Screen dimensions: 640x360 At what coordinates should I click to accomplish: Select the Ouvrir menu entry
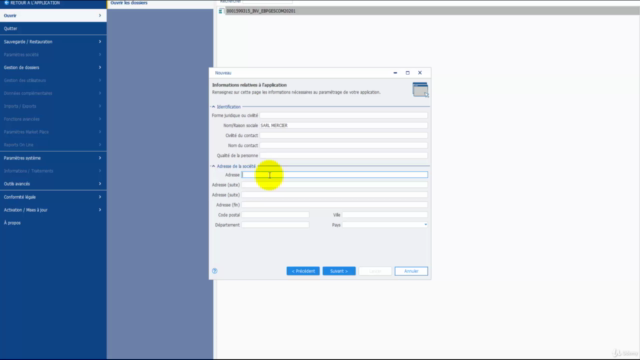click(x=53, y=16)
